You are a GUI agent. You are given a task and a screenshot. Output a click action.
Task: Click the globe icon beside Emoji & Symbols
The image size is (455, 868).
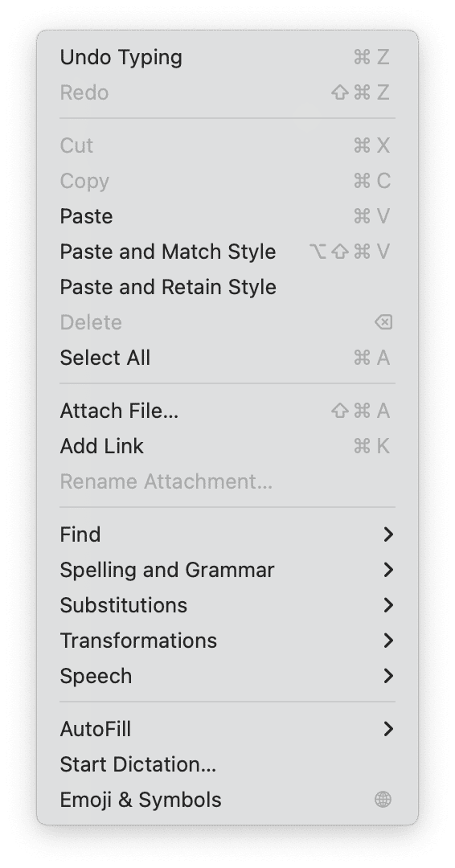(x=383, y=800)
